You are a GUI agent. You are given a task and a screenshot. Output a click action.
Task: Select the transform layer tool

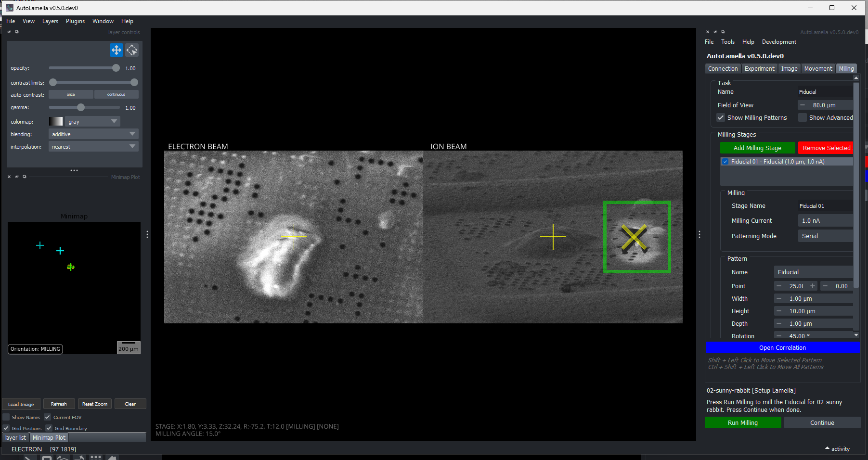(131, 50)
